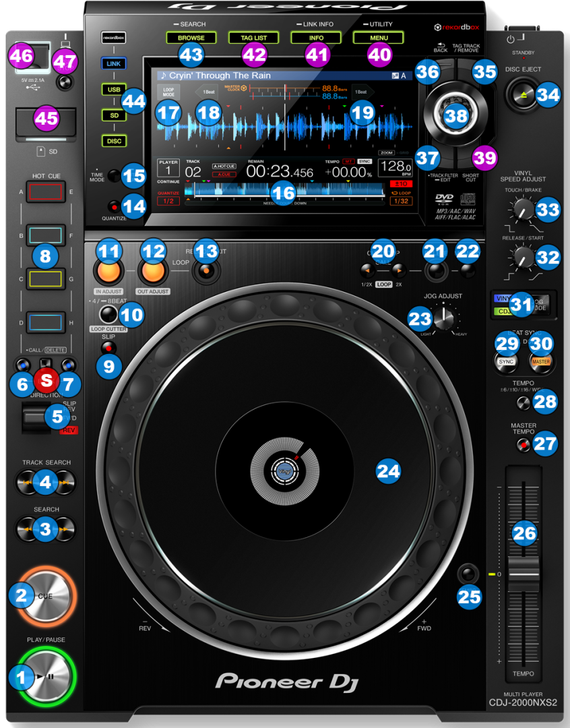Screen dimensions: 570x728
Task: Click the rekordbox button
Action: tap(113, 38)
